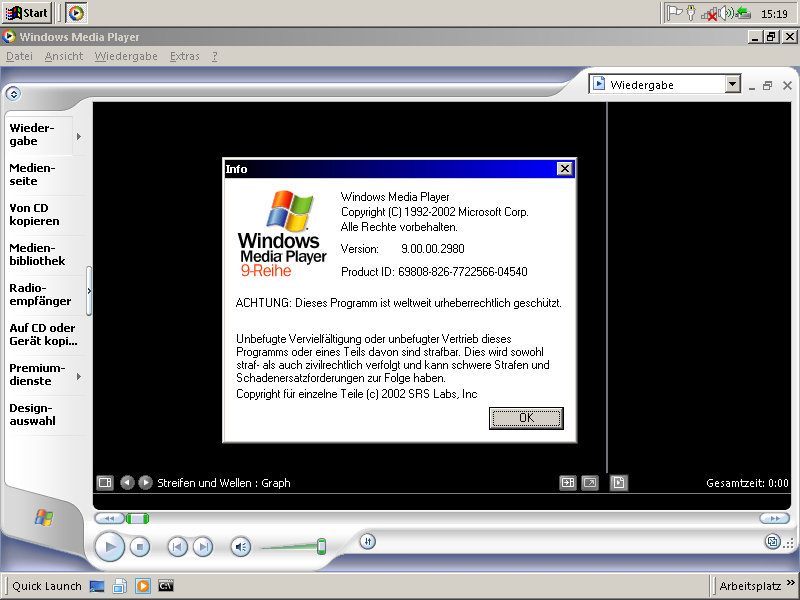This screenshot has width=800, height=600.
Task: Confirm the Info dialog with OK
Action: click(x=526, y=418)
